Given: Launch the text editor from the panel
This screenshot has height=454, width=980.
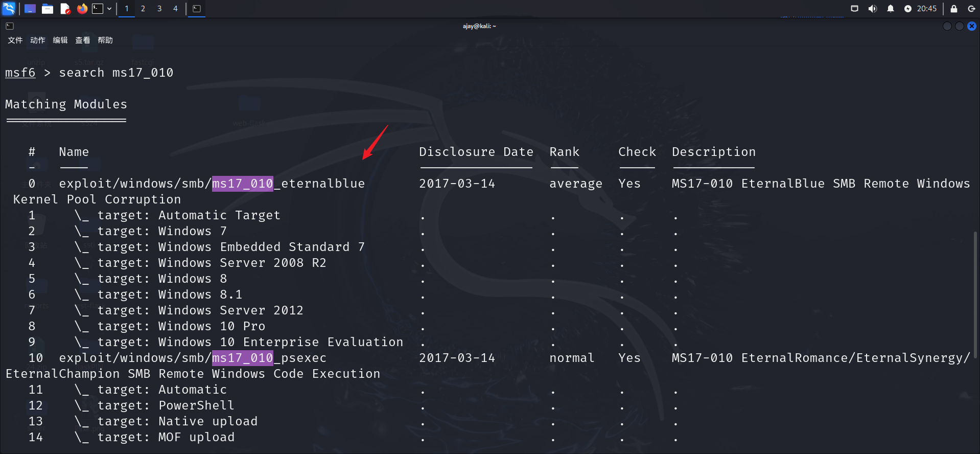Looking at the screenshot, I should click(65, 9).
